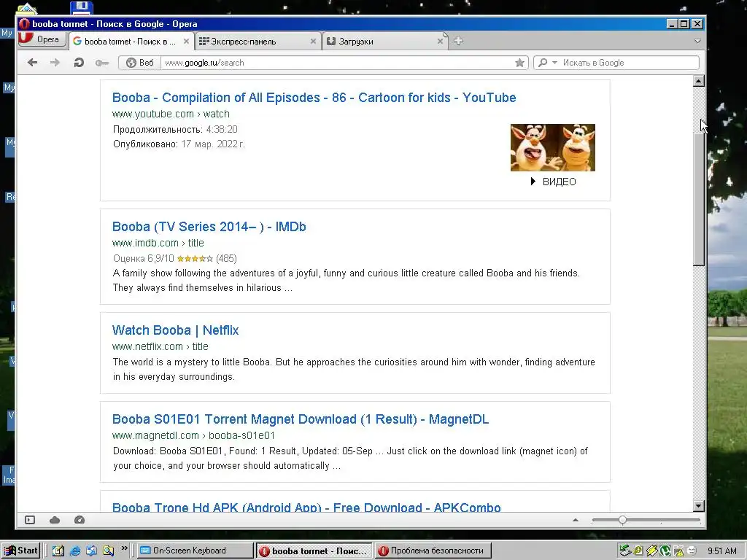Open the Booba TV Series IMDb result
747x560 pixels.
pos(209,227)
